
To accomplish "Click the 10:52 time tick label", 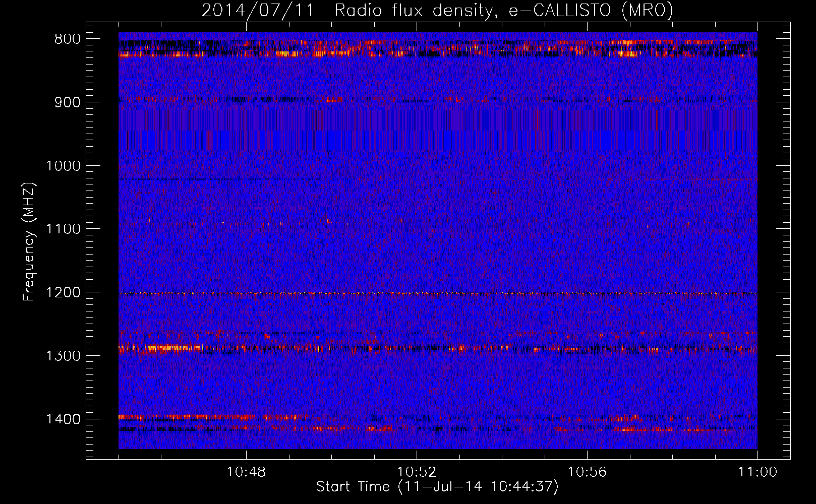I will 417,472.
